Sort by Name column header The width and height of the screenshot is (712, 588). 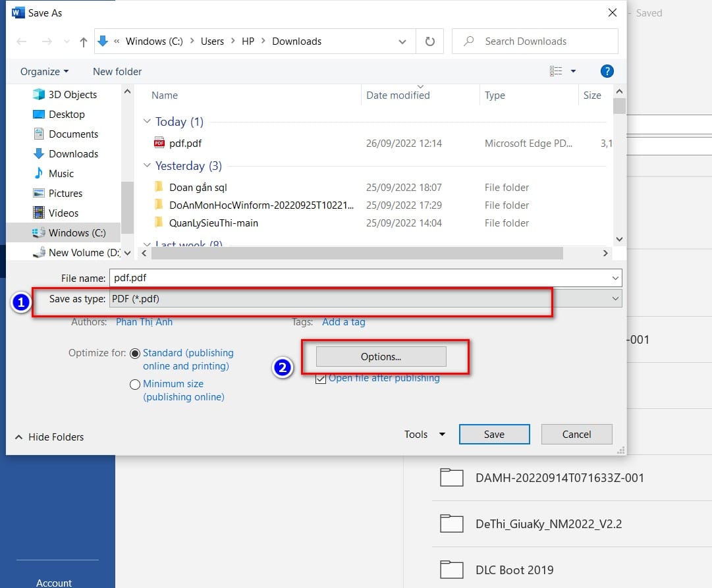point(165,95)
